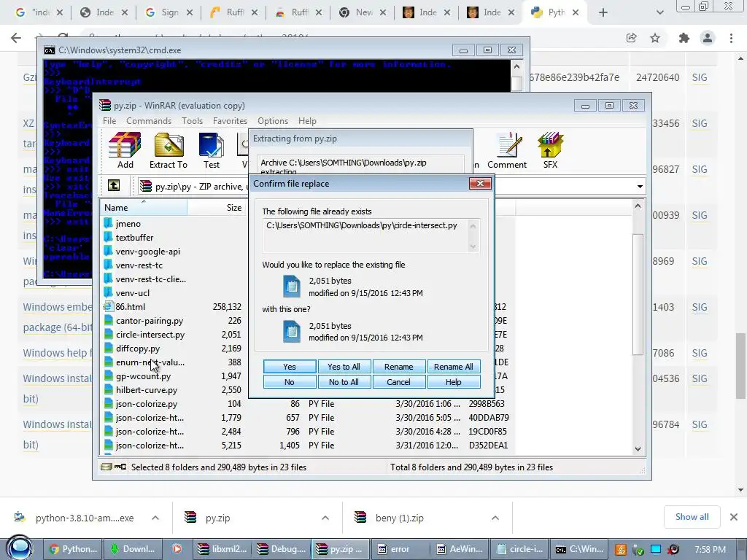Click the Extract To toolbar icon
This screenshot has width=747, height=560.
169,150
